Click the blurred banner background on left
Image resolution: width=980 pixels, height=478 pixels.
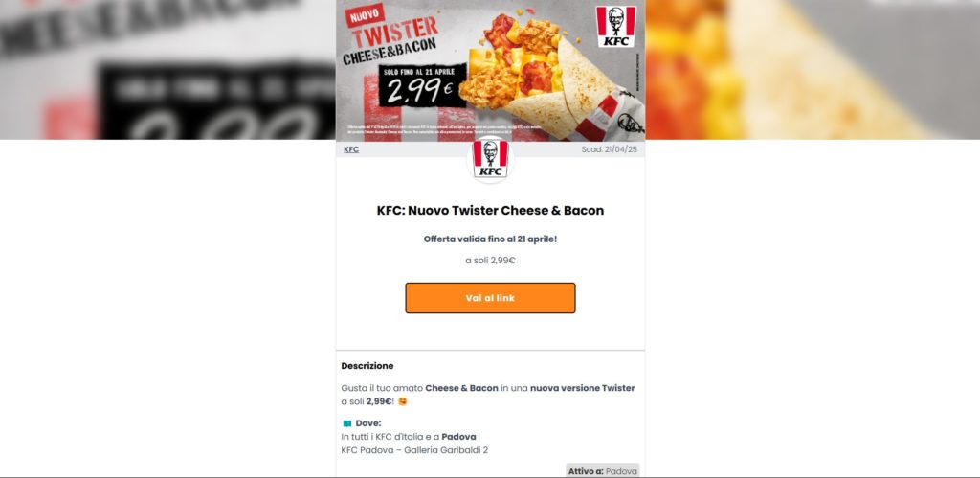tap(167, 69)
